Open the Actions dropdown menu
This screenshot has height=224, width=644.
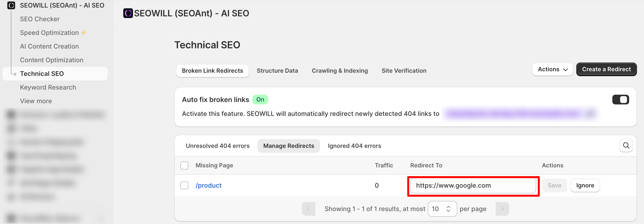click(552, 69)
